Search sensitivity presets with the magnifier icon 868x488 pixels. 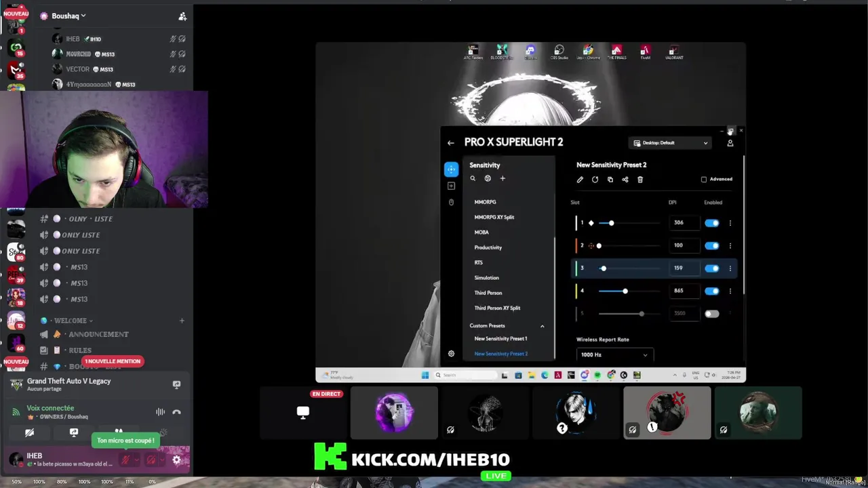click(x=473, y=178)
